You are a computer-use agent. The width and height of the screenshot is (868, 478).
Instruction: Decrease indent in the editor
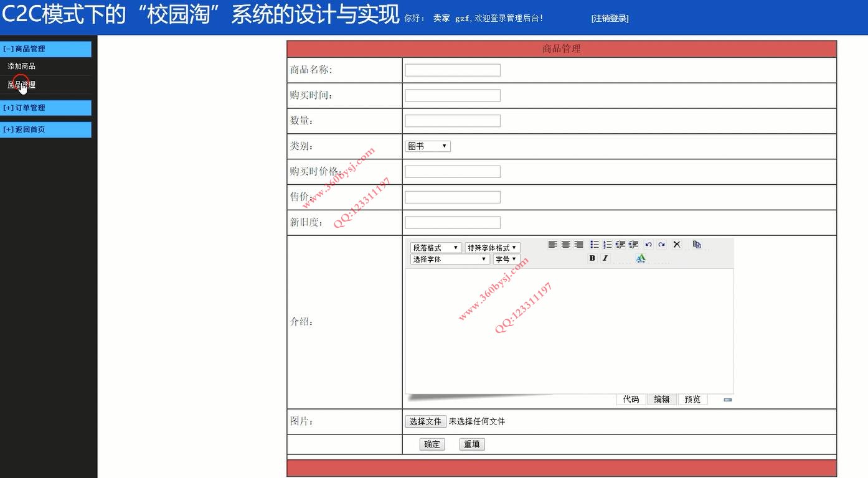620,245
